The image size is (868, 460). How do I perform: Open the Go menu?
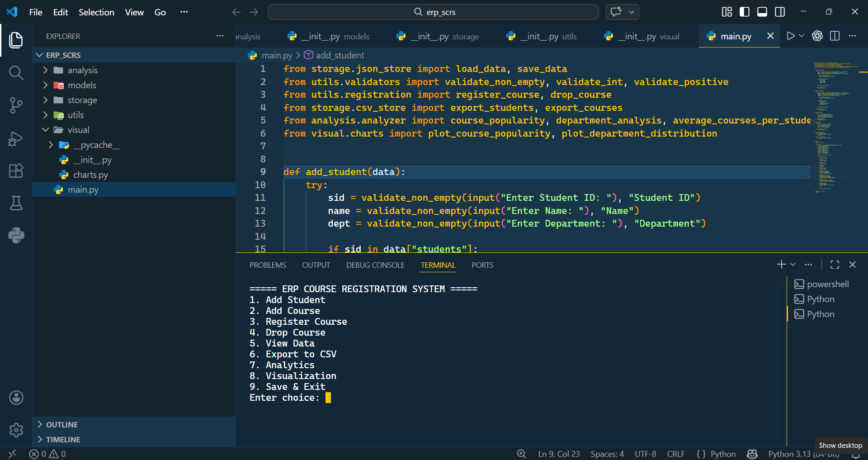coord(160,12)
